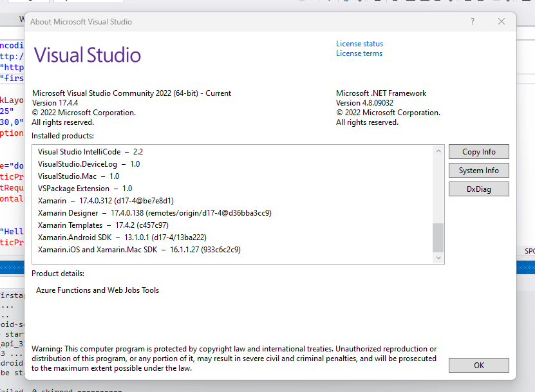Click the installed products scrollbar thumb

(438, 238)
